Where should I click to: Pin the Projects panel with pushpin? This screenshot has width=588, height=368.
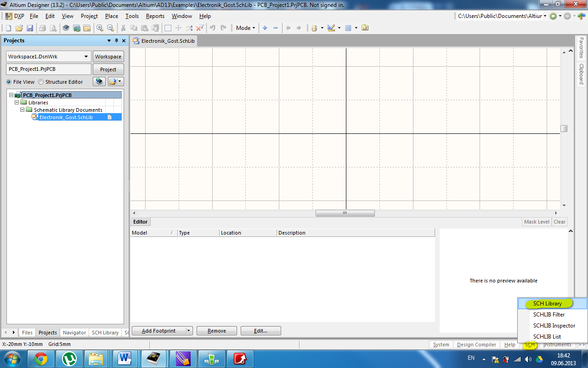click(x=116, y=40)
